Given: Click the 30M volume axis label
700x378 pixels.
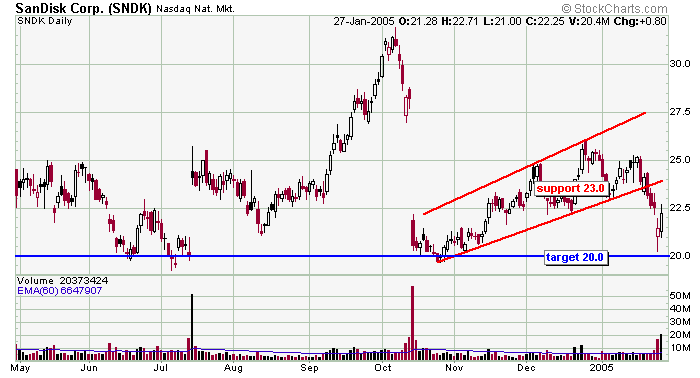Looking at the screenshot, I should [x=680, y=322].
